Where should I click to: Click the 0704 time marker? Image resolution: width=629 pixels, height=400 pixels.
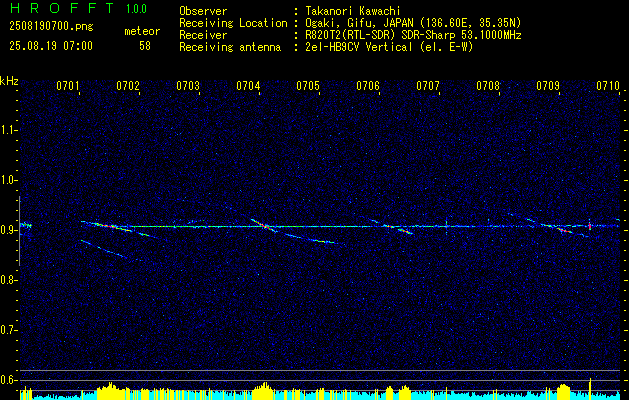tap(248, 85)
